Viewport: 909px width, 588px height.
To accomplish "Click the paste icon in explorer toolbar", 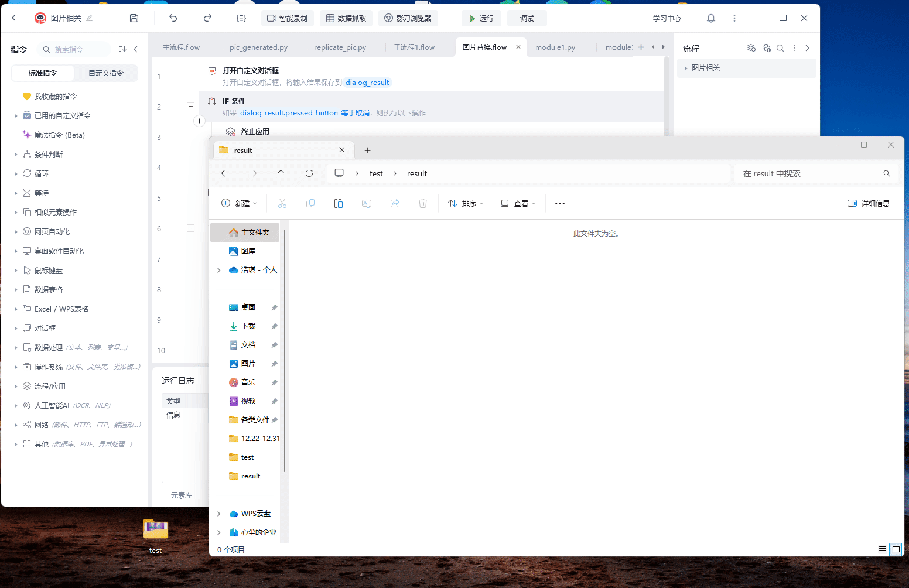I will click(339, 203).
